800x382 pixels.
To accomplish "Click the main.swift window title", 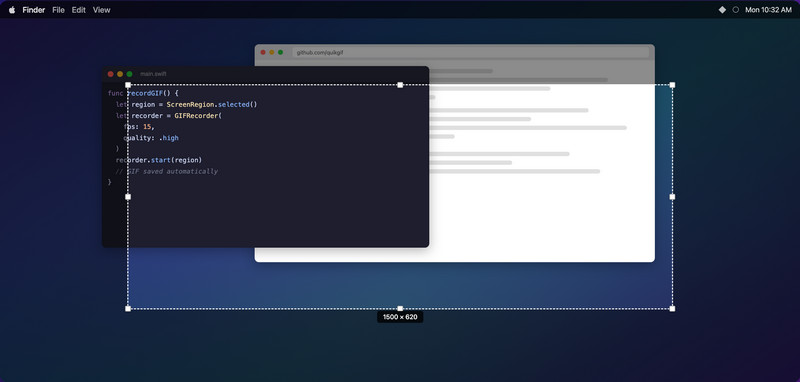I will (x=153, y=74).
